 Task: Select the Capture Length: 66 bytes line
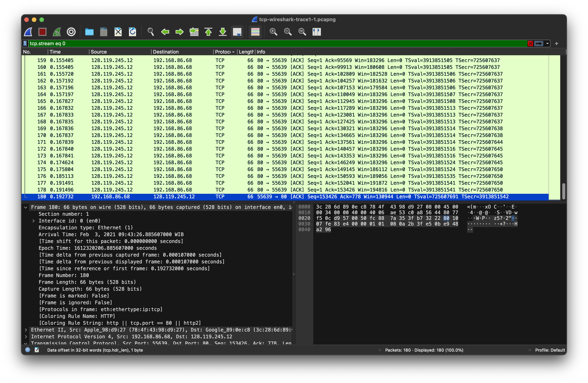90,289
